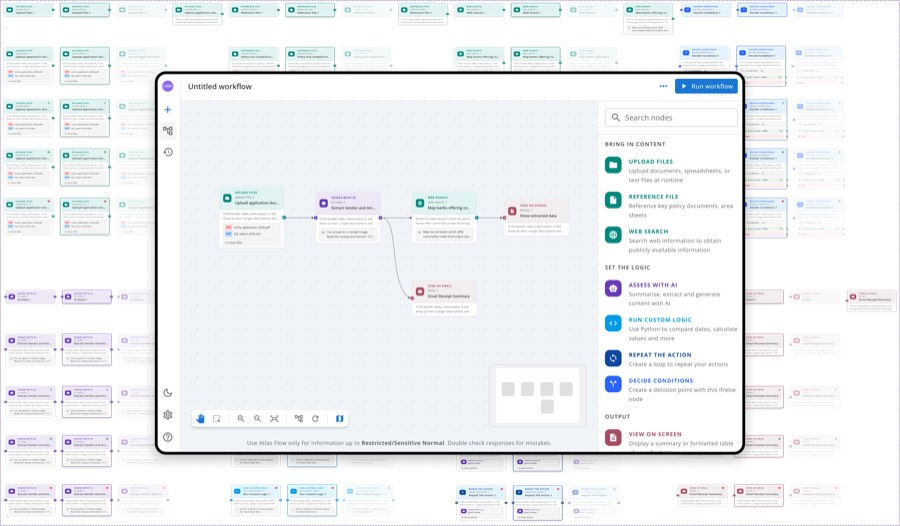Select the box selection tool
The width and height of the screenshot is (900, 526).
[x=216, y=419]
